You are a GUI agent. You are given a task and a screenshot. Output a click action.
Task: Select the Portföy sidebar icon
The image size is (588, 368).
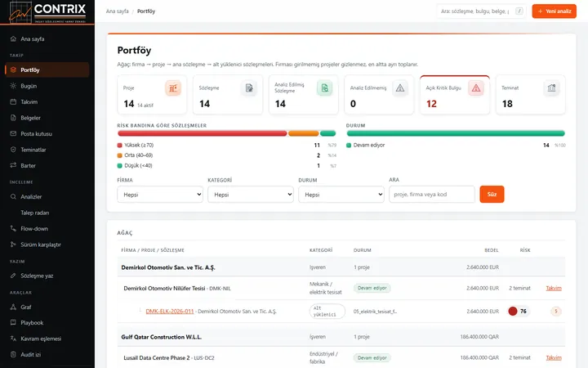coord(13,70)
